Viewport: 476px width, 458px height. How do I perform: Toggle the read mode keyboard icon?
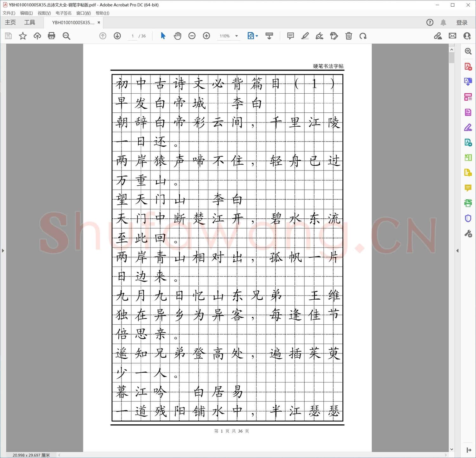tap(269, 36)
